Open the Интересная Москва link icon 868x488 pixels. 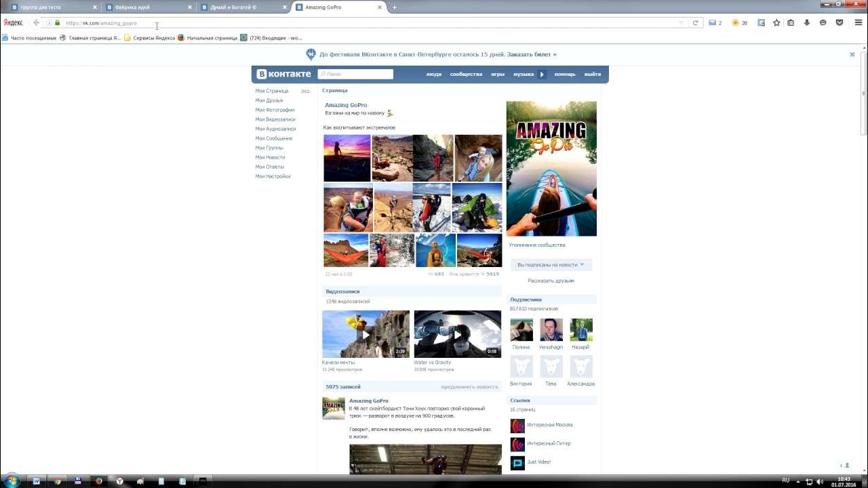pos(517,426)
